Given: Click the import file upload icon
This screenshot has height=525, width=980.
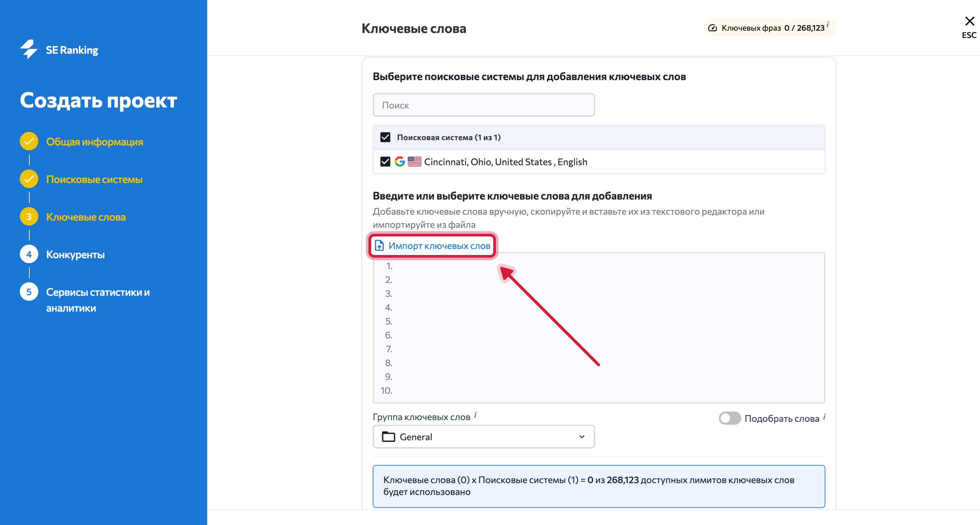Looking at the screenshot, I should click(379, 245).
